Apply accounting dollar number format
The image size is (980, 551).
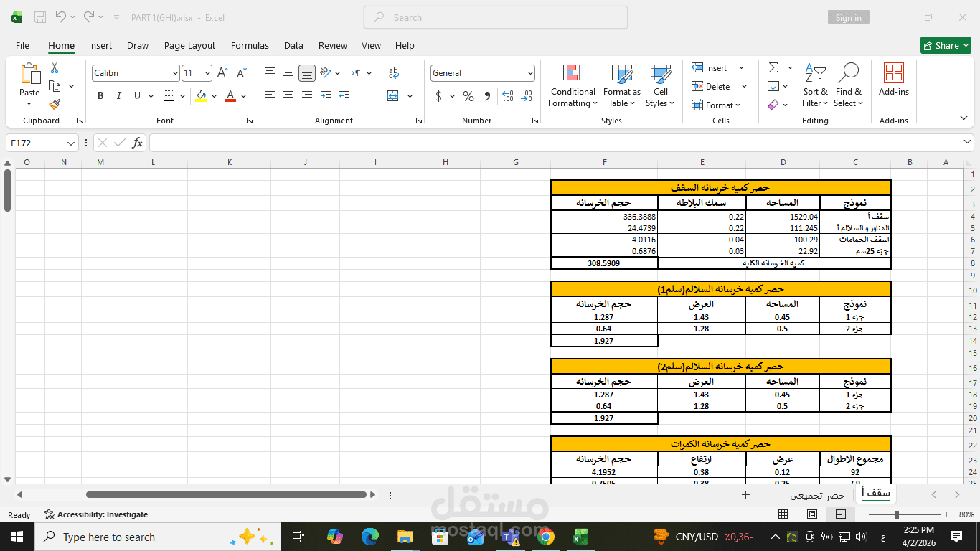tap(438, 96)
